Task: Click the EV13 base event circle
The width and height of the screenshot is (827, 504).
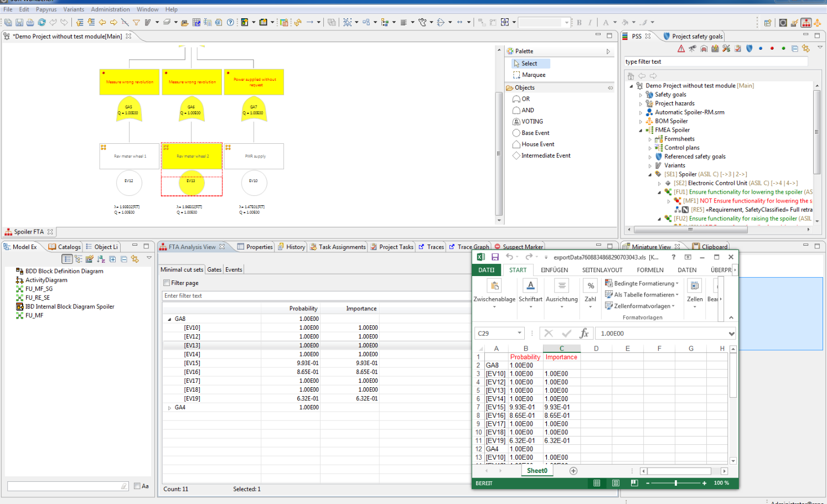Action: coord(191,183)
